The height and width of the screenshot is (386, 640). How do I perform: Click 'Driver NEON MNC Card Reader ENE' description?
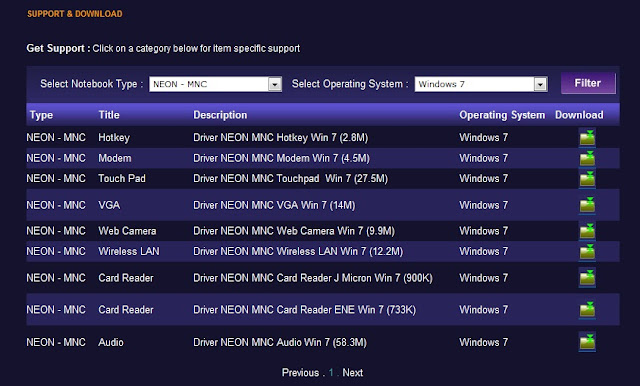304,310
